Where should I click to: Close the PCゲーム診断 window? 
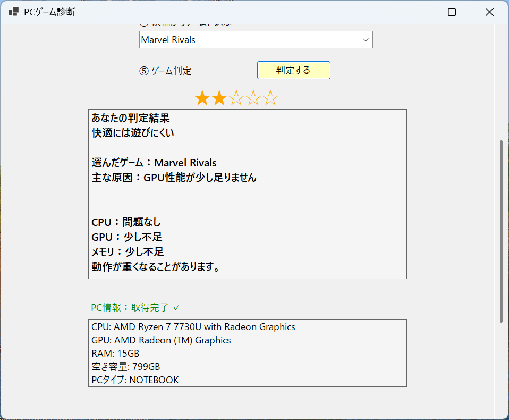tap(489, 12)
